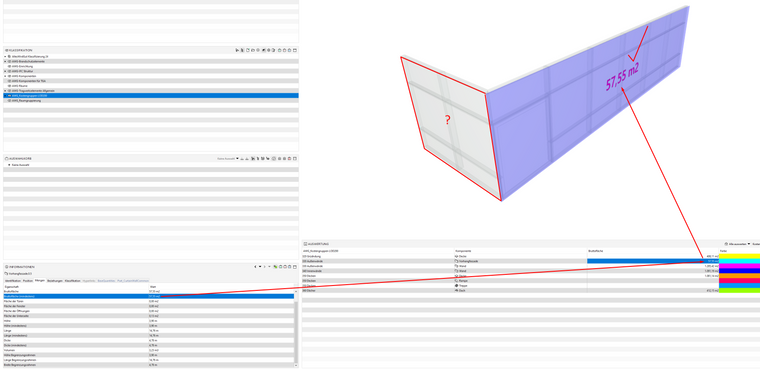Open the Pset_CurtainWallCommon tab
Screen dimensions: 760x369
point(133,281)
